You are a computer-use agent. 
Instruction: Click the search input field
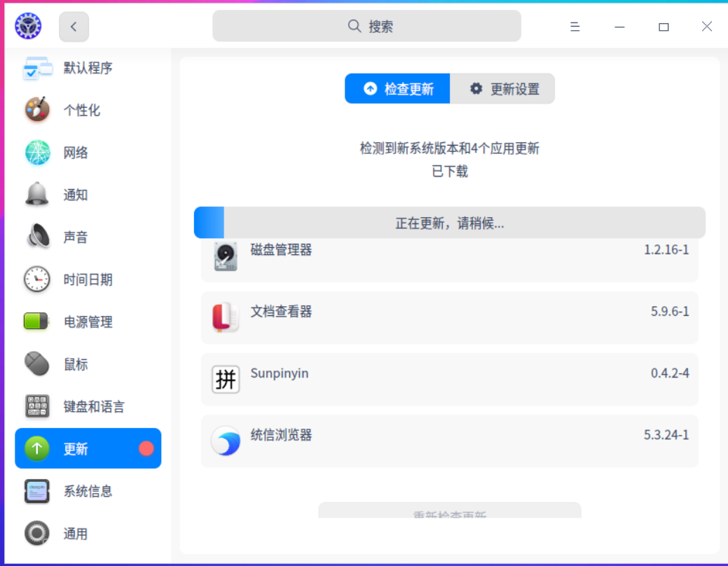pyautogui.click(x=366, y=26)
